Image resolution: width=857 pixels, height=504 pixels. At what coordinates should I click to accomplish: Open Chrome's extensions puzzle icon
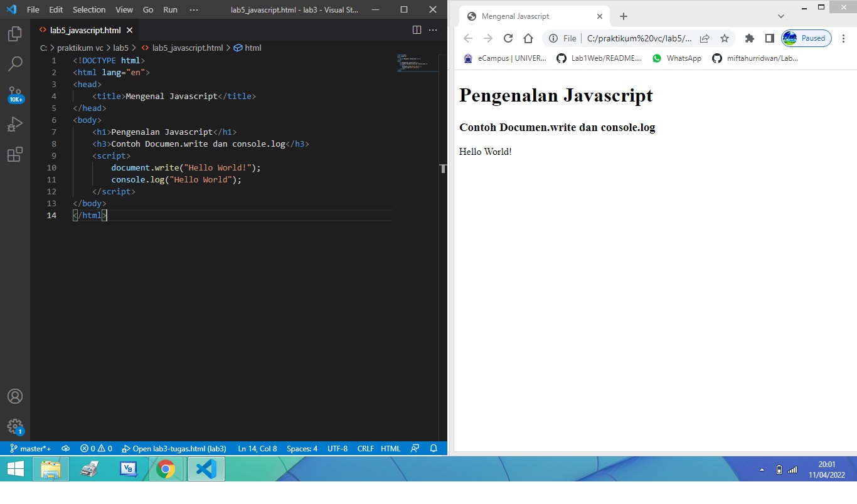click(x=749, y=38)
